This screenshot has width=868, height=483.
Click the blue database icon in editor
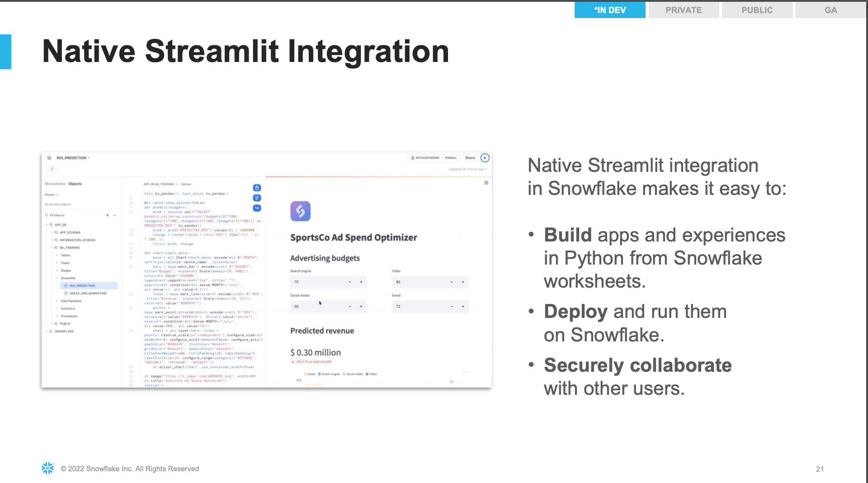[257, 188]
